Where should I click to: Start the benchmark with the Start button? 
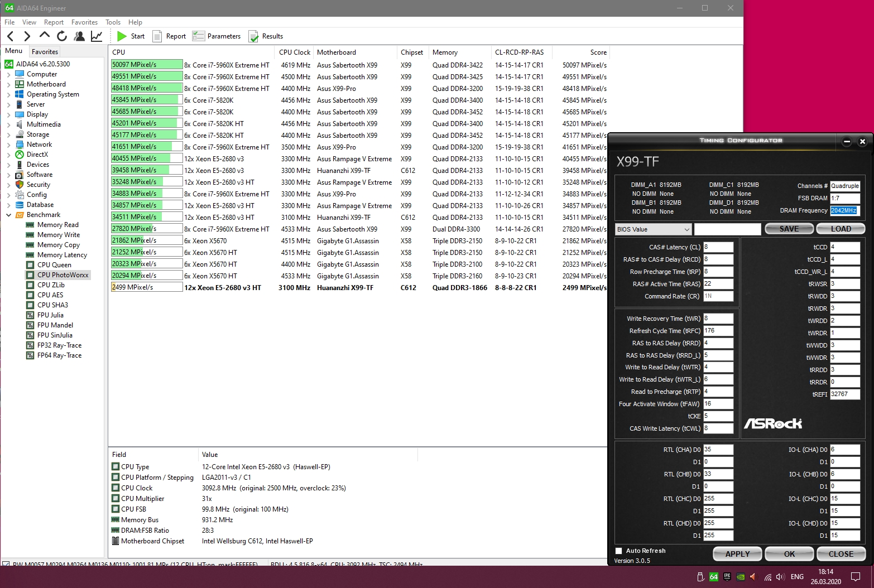(131, 36)
